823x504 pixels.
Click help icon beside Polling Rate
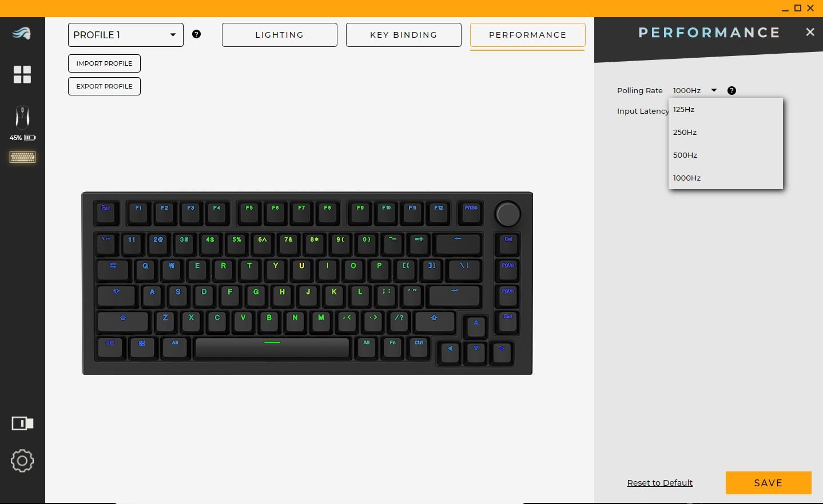(x=731, y=90)
